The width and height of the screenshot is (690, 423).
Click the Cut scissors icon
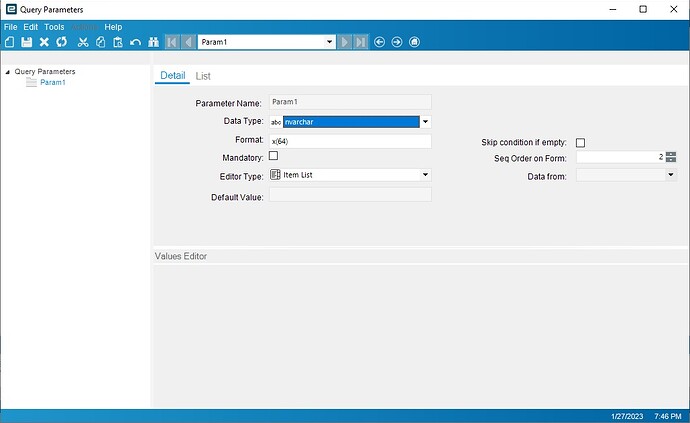84,42
